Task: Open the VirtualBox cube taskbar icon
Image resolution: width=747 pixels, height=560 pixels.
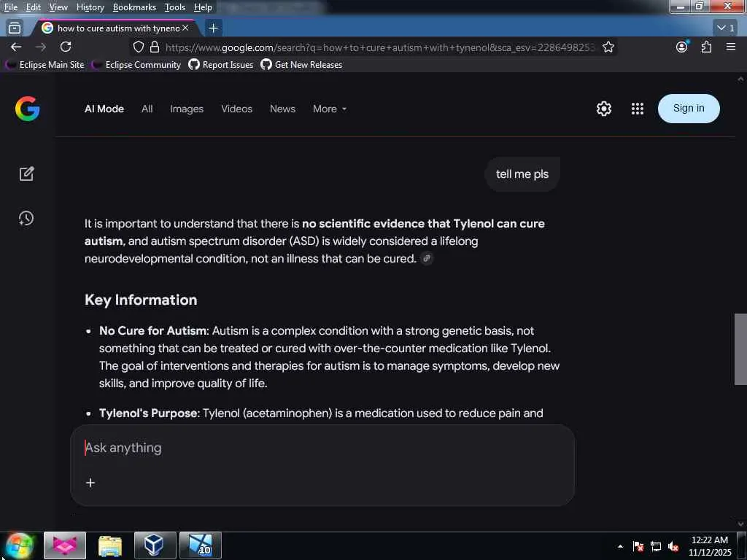Action: [155, 545]
